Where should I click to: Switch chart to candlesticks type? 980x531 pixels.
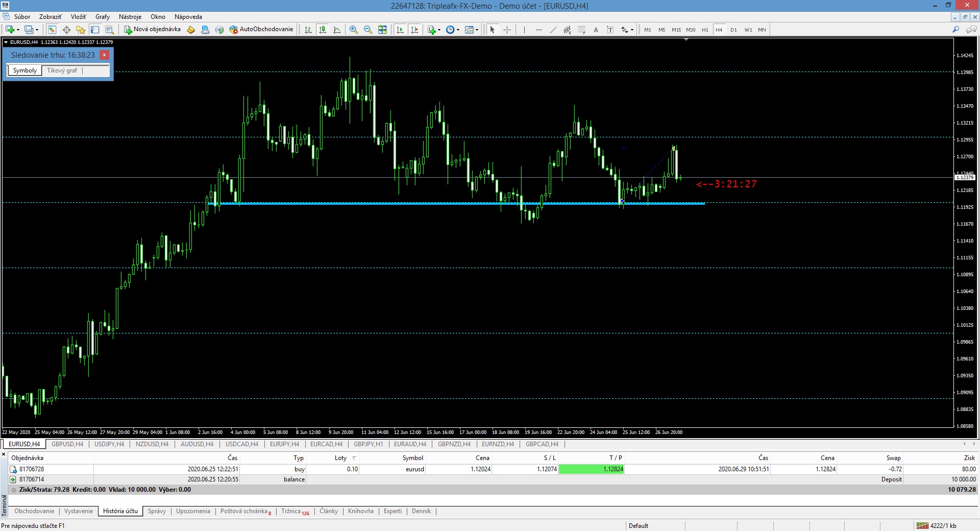point(323,30)
